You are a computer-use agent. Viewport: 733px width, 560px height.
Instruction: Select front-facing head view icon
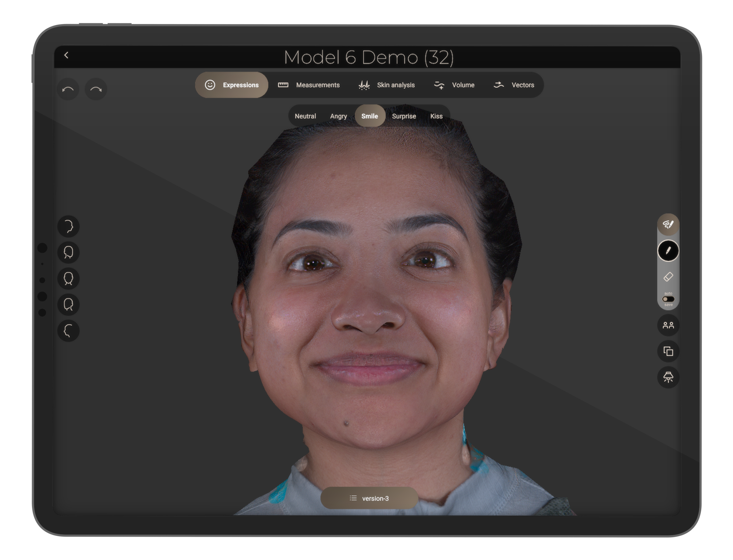[x=68, y=279]
